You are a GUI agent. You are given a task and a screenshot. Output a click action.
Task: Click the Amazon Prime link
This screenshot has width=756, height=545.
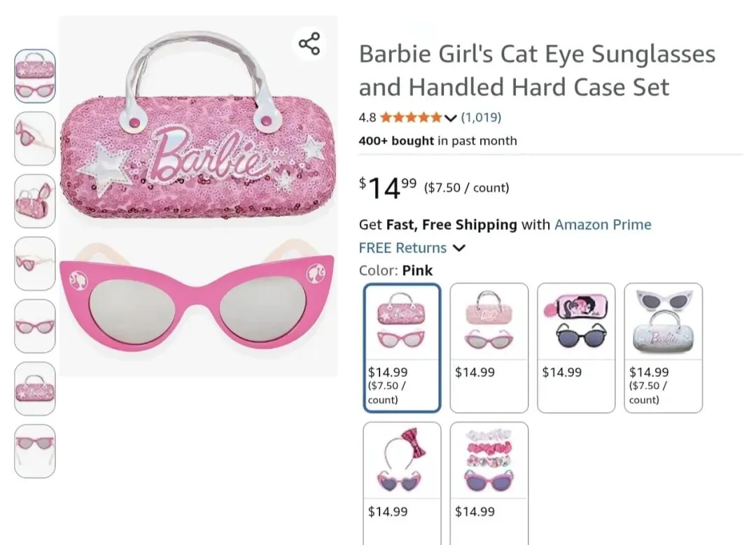(x=603, y=225)
